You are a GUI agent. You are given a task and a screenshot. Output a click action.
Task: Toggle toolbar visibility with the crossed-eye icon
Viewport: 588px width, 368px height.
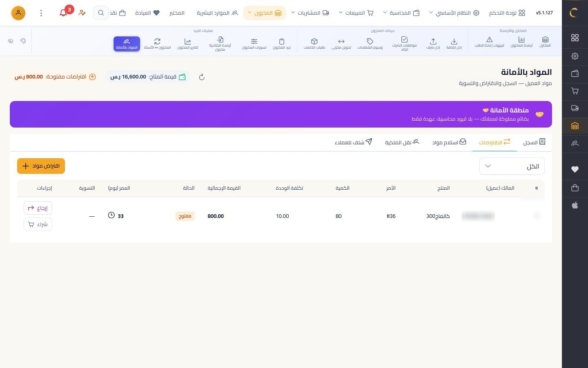[11, 41]
